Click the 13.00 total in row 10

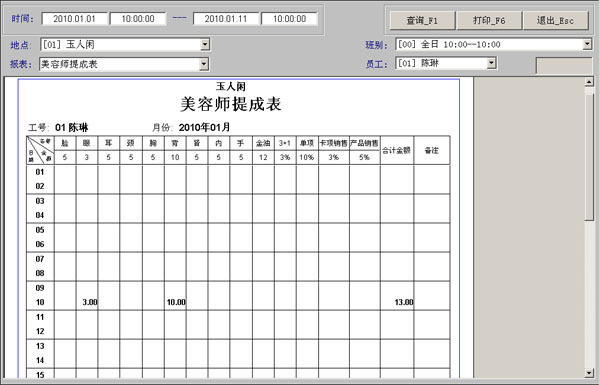tap(404, 302)
